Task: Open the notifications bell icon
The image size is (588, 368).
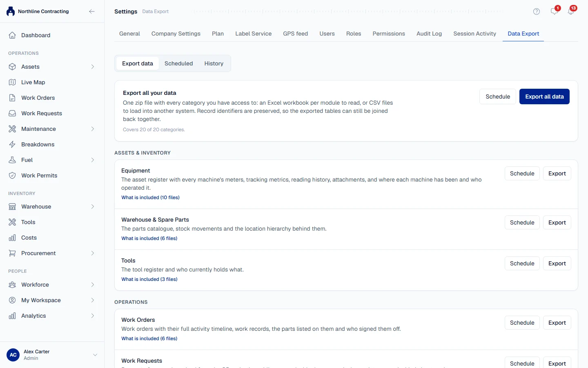Action: coord(571,11)
